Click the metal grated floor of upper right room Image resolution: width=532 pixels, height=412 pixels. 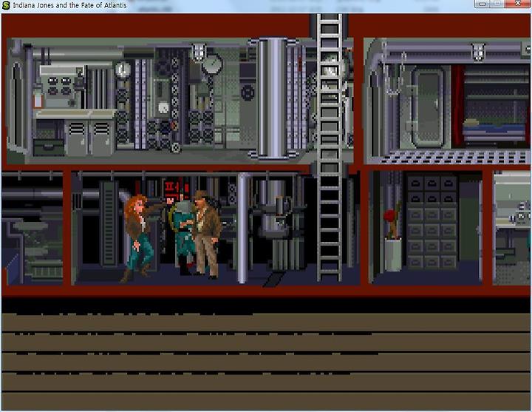(x=454, y=157)
